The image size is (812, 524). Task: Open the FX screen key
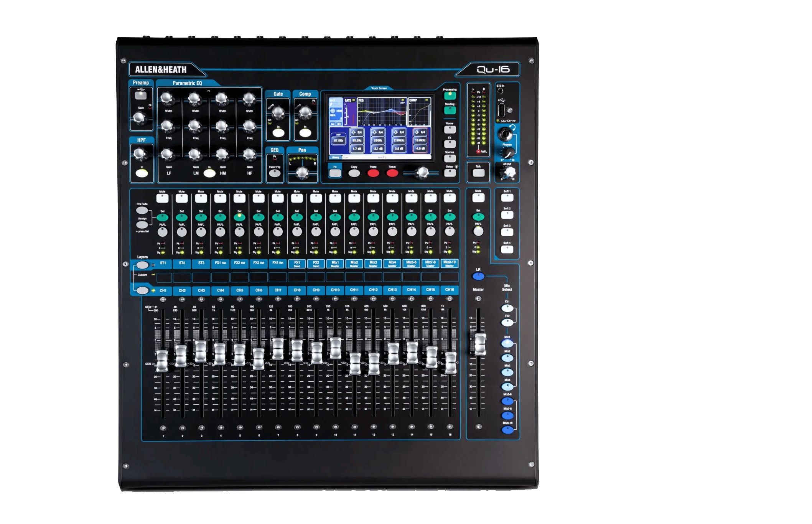[450, 144]
